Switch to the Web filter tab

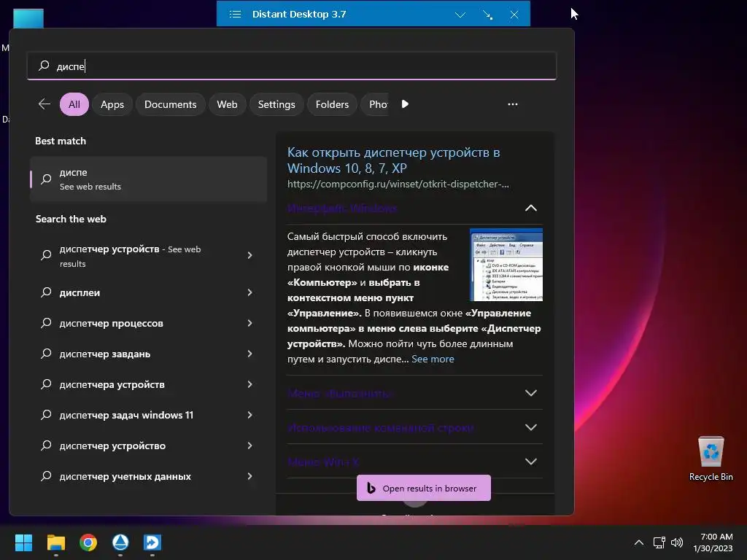(x=228, y=104)
